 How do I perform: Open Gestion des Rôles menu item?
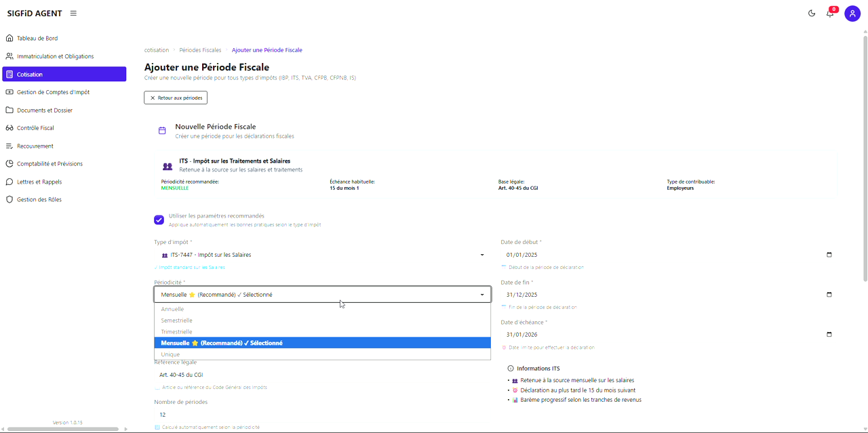(x=39, y=200)
